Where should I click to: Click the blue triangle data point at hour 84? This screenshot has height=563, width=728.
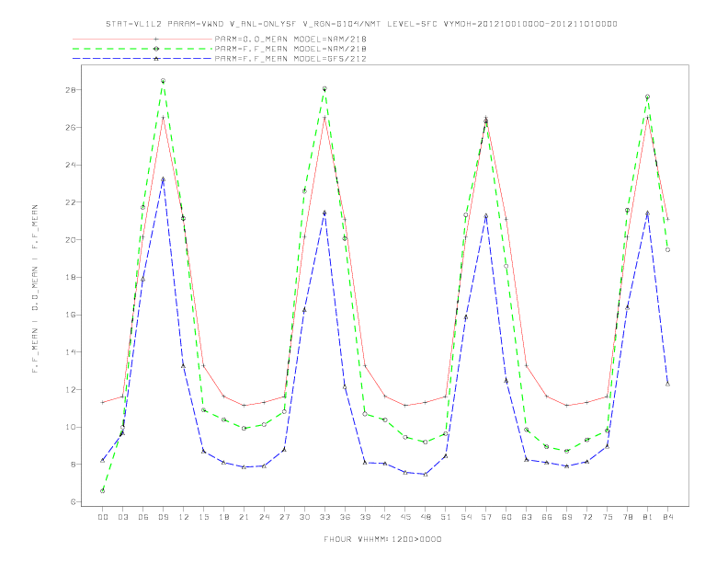667,385
